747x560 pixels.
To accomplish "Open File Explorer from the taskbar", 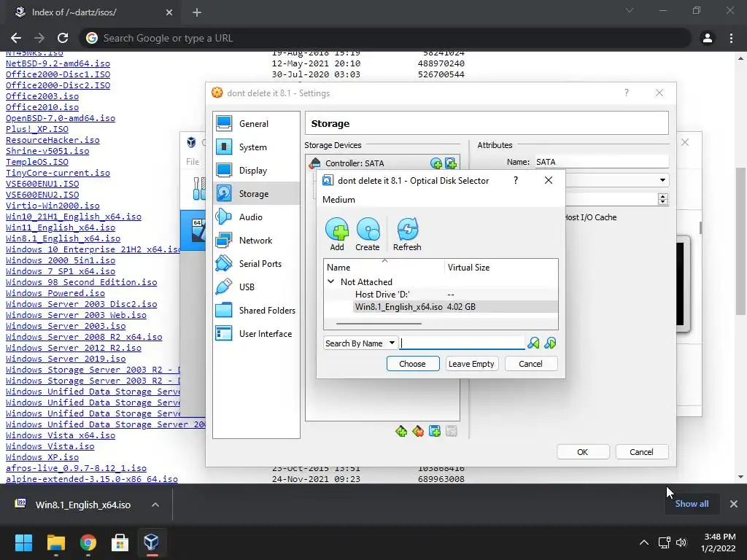I will (55, 542).
